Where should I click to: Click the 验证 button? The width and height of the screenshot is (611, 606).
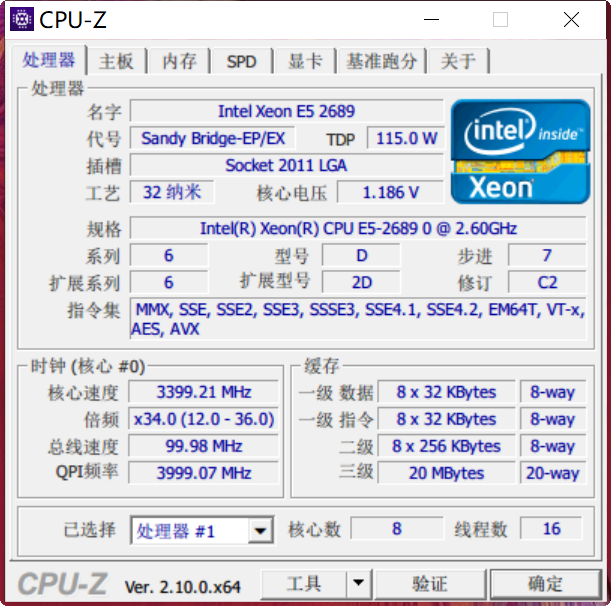pos(430,583)
